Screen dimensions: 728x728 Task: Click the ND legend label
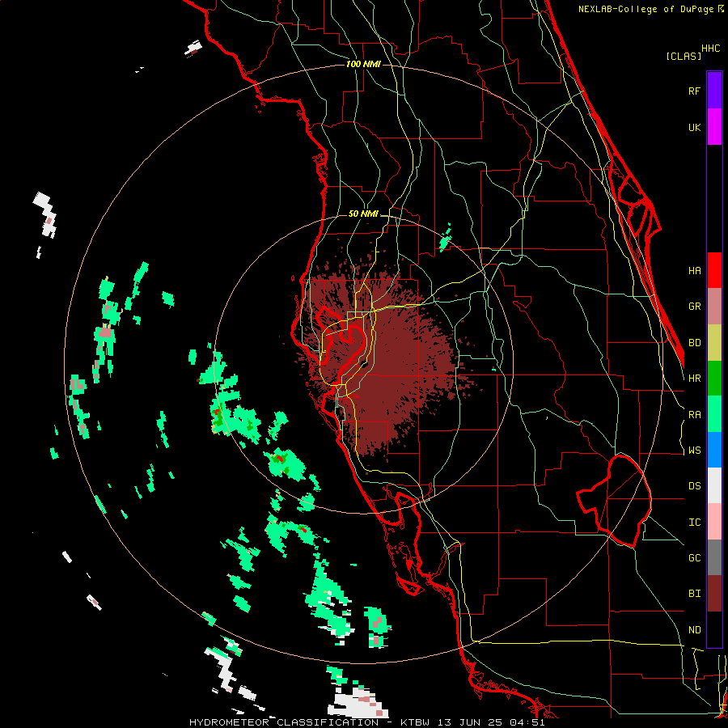click(694, 630)
